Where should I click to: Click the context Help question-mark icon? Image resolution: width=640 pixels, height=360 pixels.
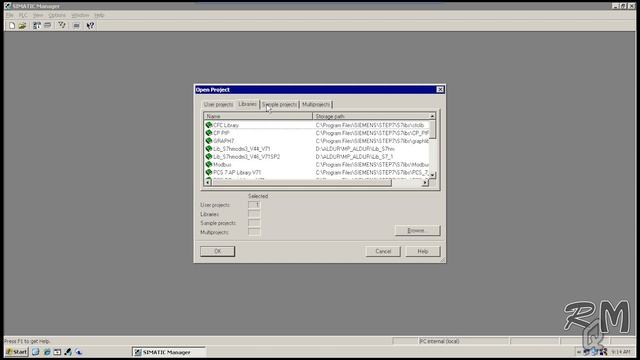coord(90,25)
